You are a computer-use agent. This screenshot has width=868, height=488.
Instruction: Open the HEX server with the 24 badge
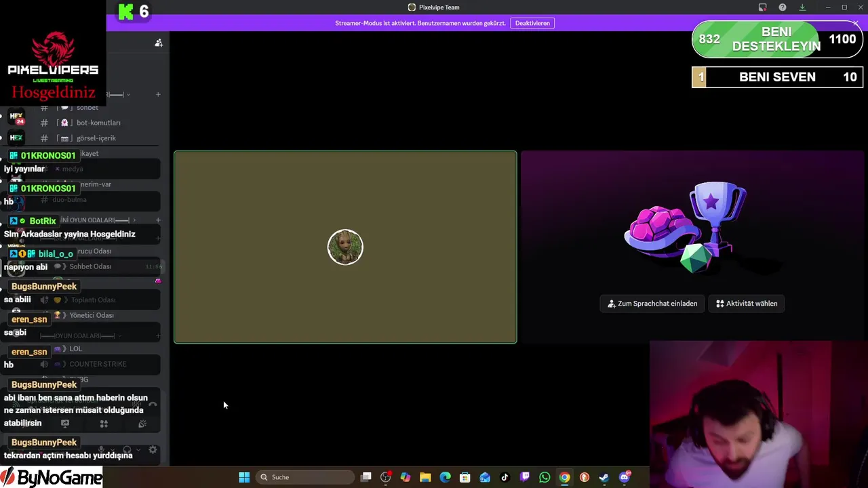[16, 118]
